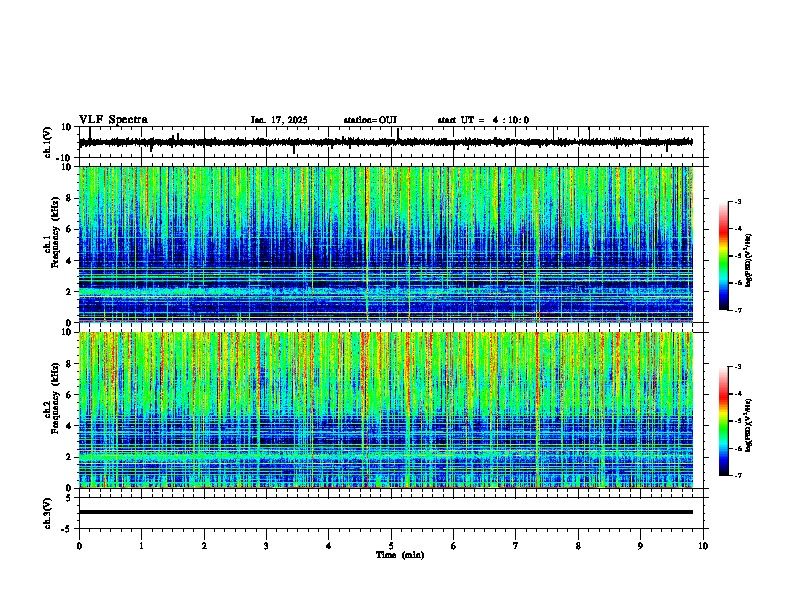Click the ch.1 voltage waveform trace
Image resolution: width=792 pixels, height=612 pixels.
[x=386, y=142]
